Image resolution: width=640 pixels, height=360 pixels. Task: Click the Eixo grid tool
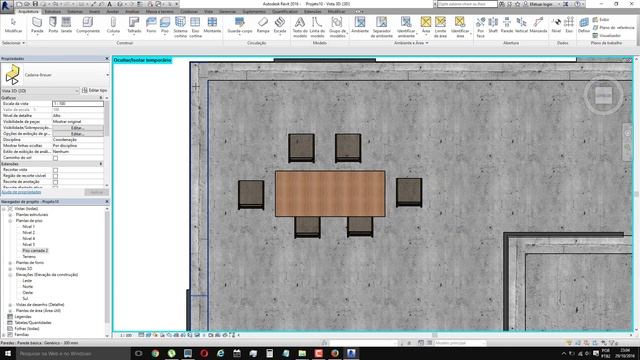pyautogui.click(x=569, y=25)
